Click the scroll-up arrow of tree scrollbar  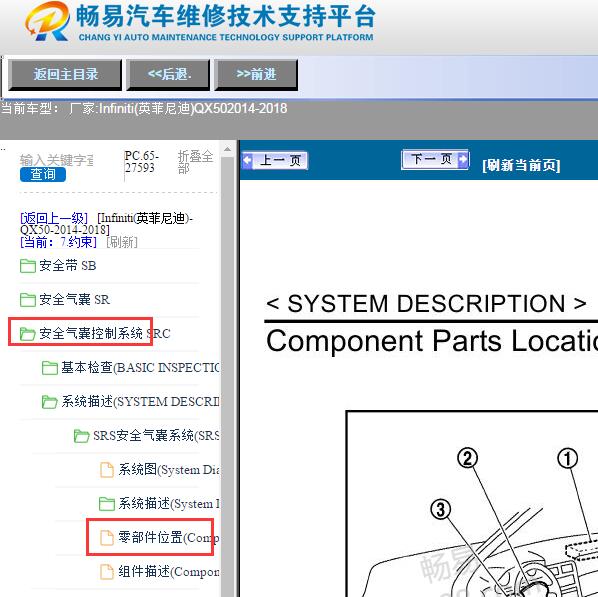click(227, 149)
